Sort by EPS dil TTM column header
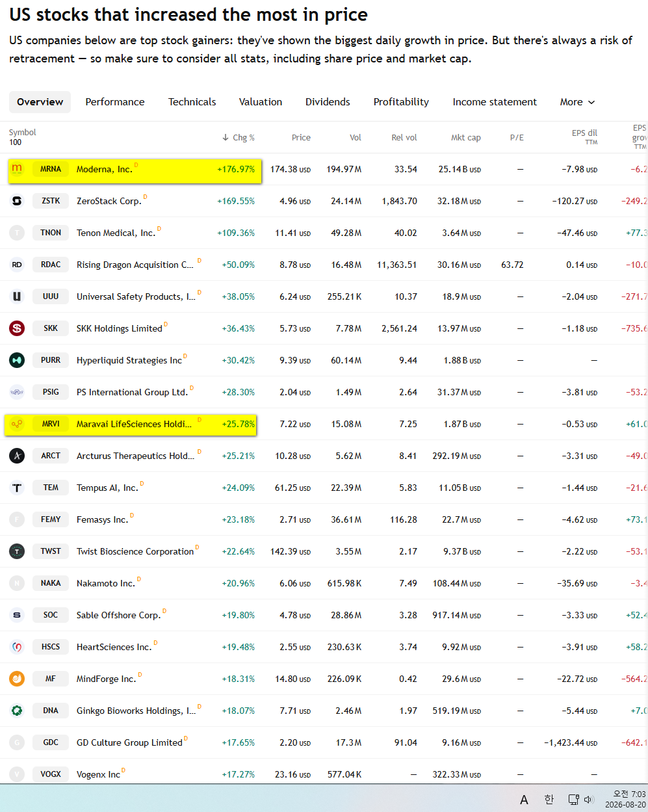The width and height of the screenshot is (648, 812). (x=584, y=137)
